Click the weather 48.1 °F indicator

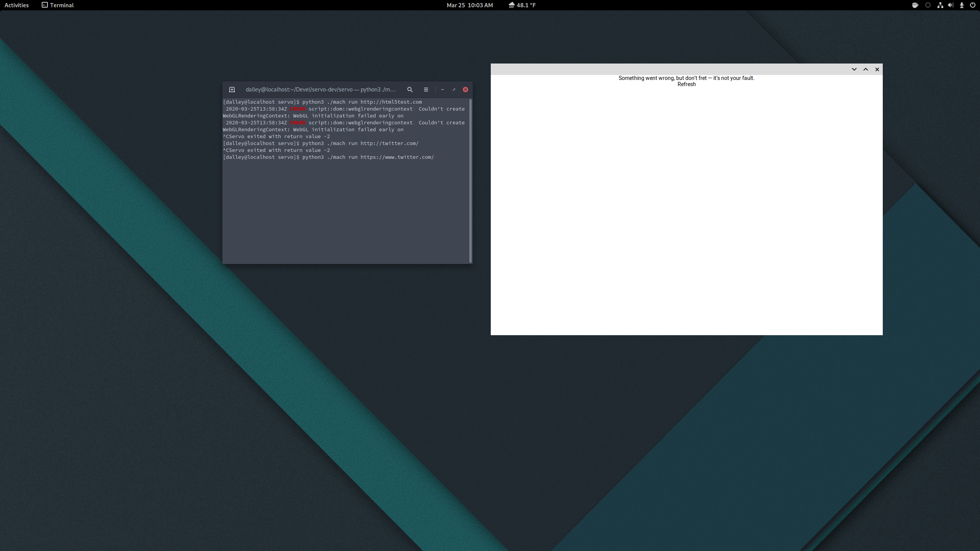pyautogui.click(x=522, y=5)
